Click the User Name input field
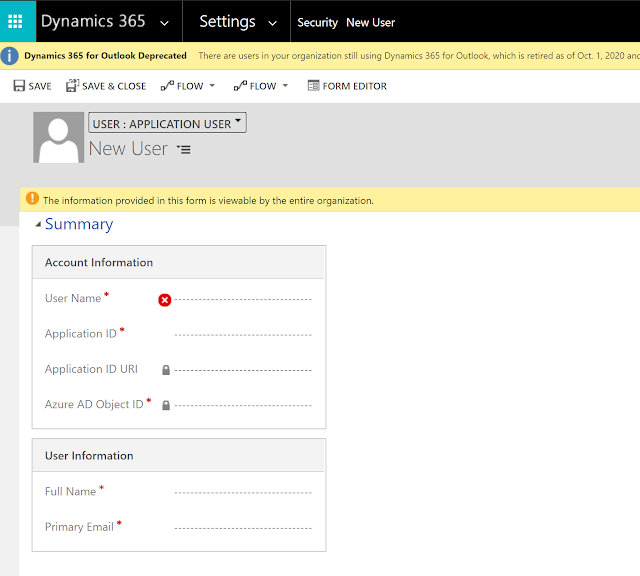640x576 pixels. coord(243,300)
